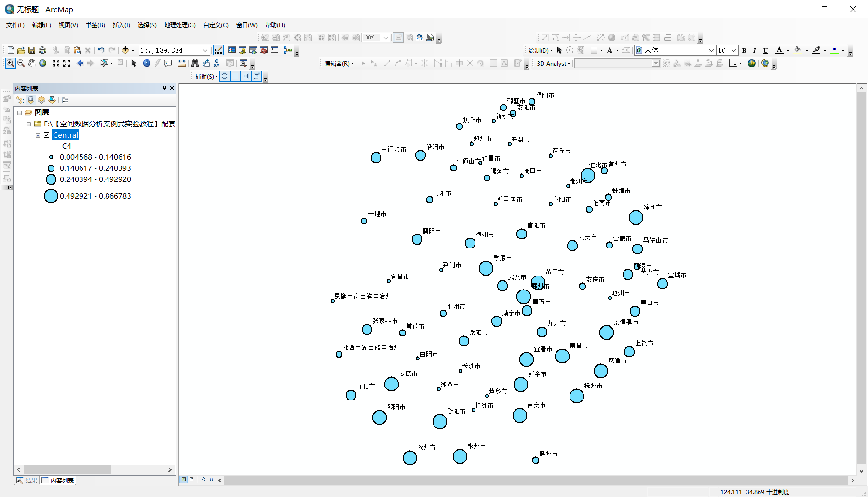Select the Measure ruler tool
Screen dimensions: 868x497
tap(182, 63)
